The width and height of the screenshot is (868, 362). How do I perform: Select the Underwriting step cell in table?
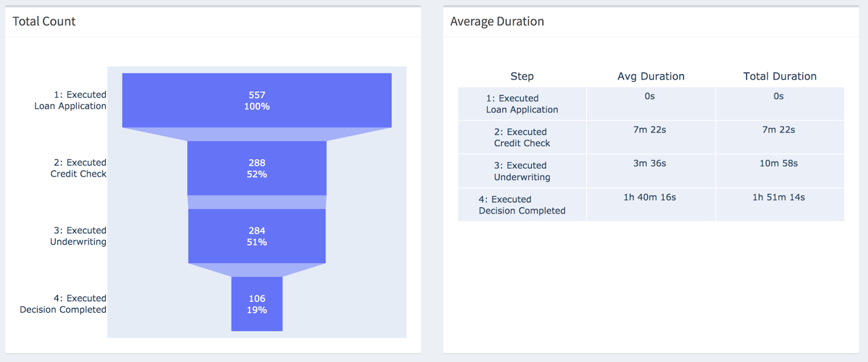[x=522, y=171]
